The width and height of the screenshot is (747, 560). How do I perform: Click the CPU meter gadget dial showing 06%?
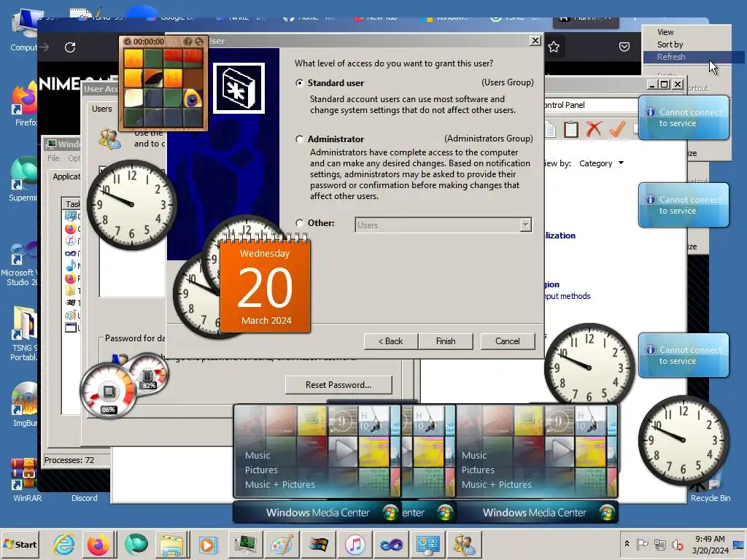(x=108, y=392)
